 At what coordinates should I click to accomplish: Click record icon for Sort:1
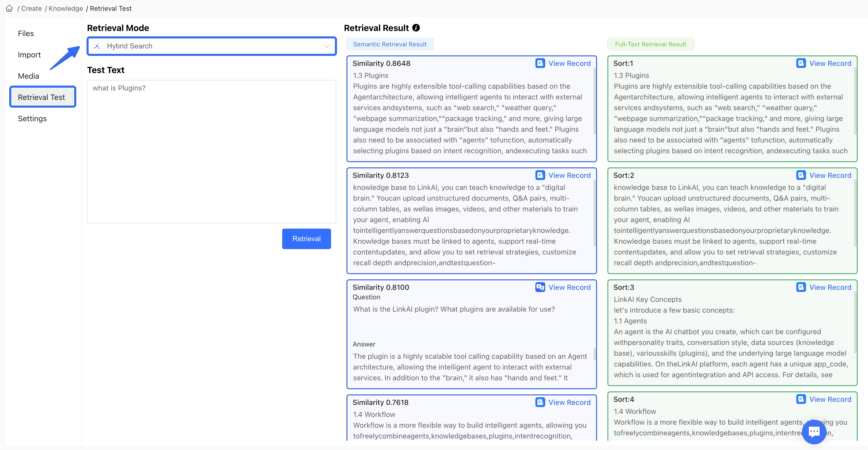[801, 63]
